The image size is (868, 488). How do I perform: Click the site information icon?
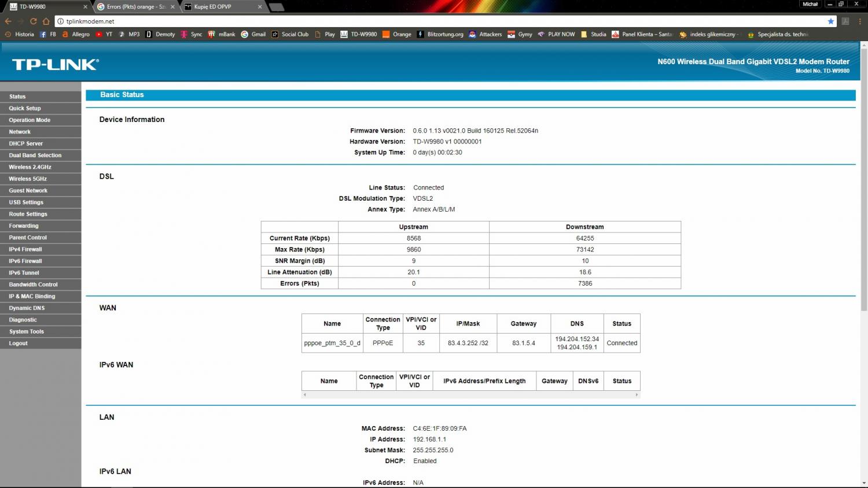pos(60,21)
